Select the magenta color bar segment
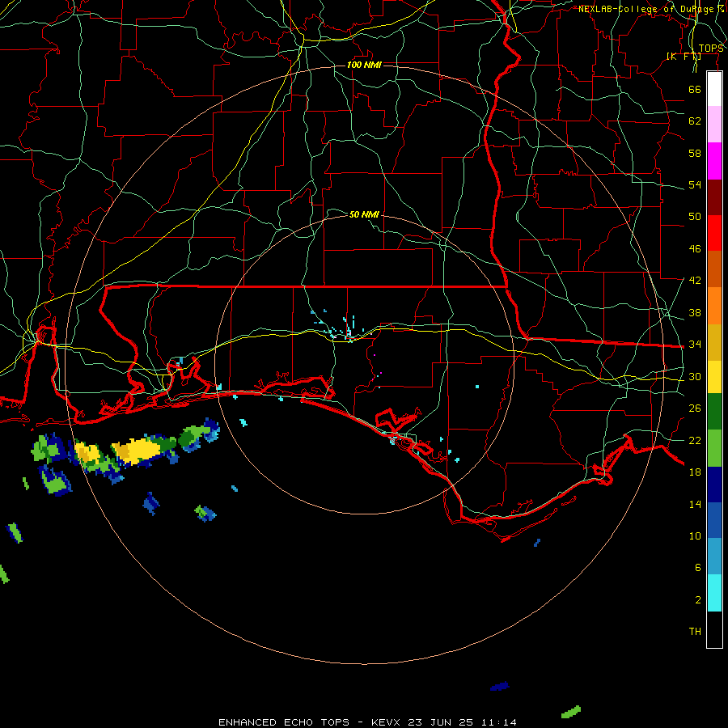728x728 pixels. point(714,161)
